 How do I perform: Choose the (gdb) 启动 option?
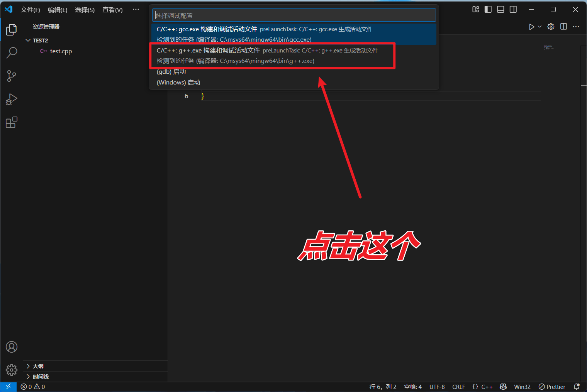click(x=171, y=72)
